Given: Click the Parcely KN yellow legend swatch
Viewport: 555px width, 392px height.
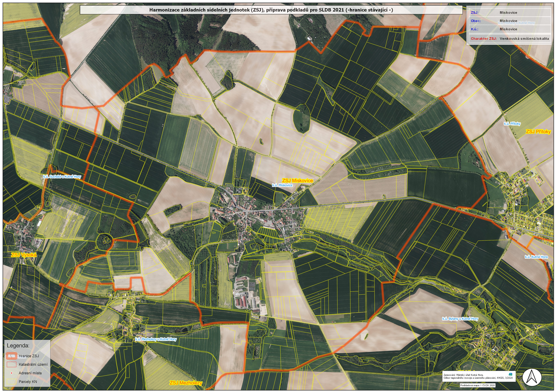Looking at the screenshot, I should (x=12, y=382).
